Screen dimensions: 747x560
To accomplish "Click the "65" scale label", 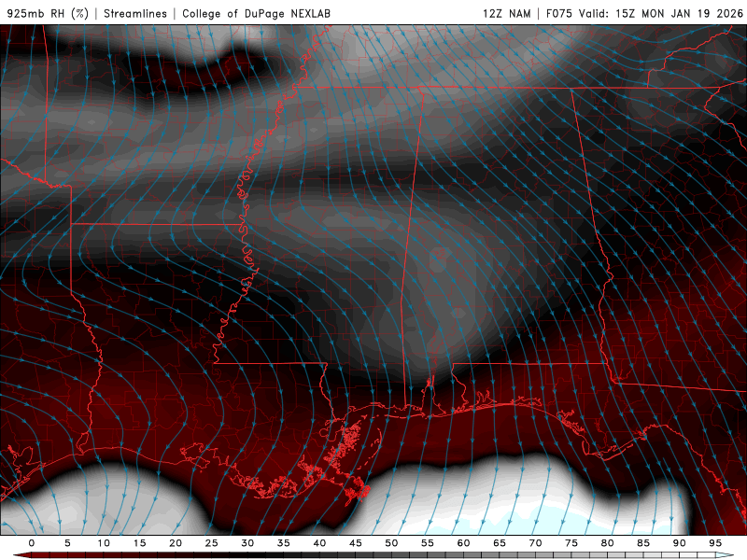I will click(x=500, y=543).
